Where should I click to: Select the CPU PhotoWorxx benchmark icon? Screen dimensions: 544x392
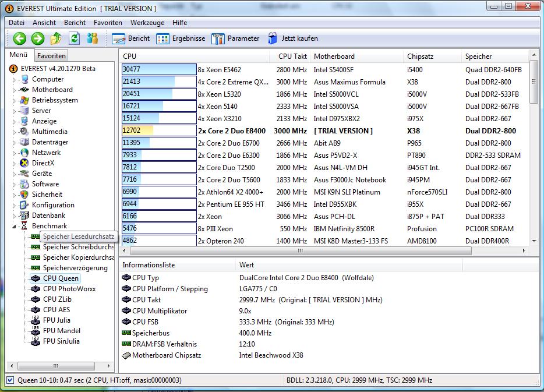tap(36, 289)
